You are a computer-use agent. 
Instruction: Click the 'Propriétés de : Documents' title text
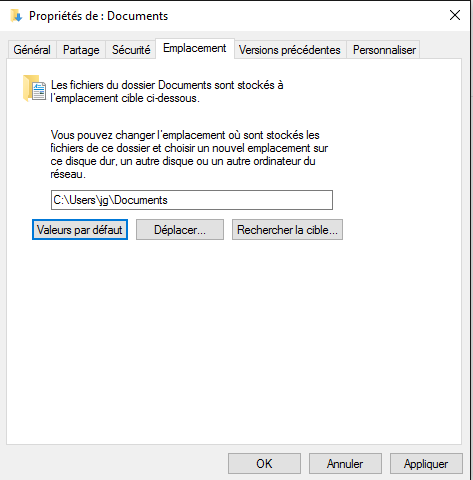99,16
